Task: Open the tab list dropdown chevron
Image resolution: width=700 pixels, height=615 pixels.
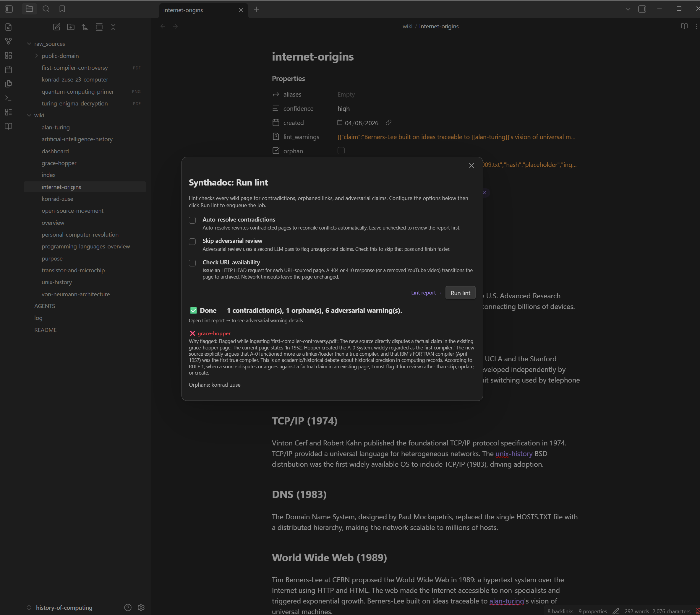Action: pos(628,9)
